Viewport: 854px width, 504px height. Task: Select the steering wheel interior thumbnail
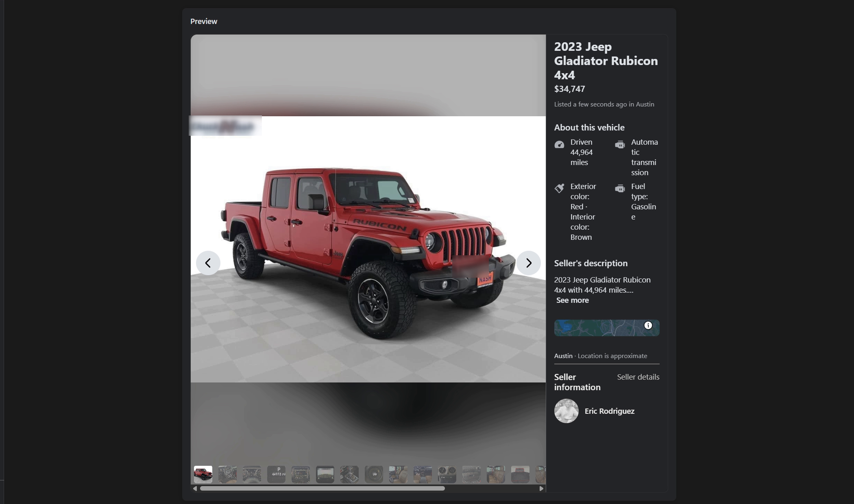click(227, 475)
